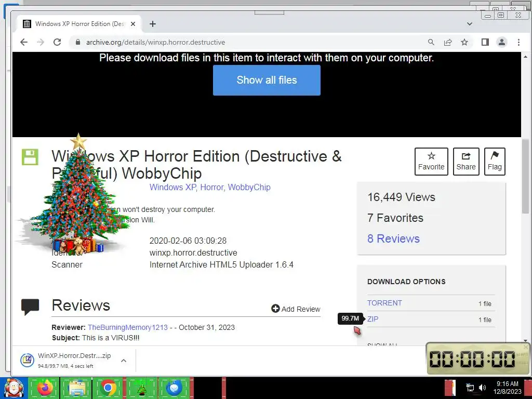This screenshot has height=399, width=532.
Task: Click the zip file download progress icon
Action: coord(27,360)
